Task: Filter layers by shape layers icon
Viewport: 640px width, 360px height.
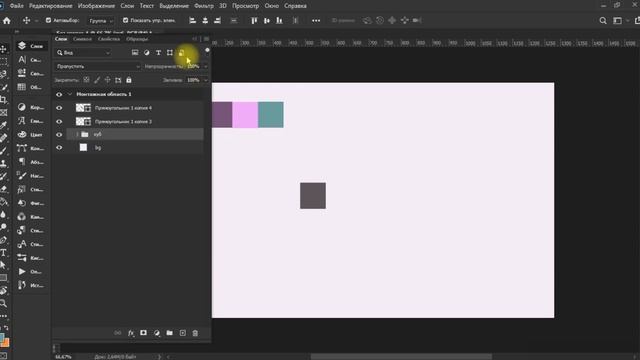Action: pos(170,53)
